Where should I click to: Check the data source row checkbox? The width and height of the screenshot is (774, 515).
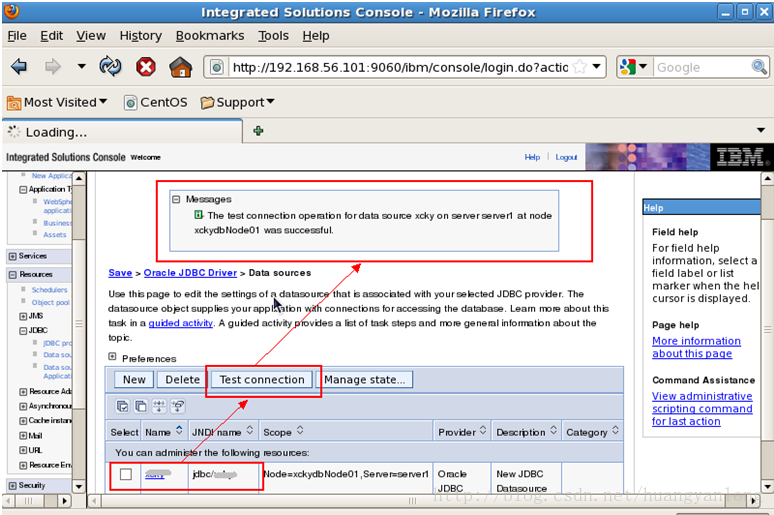[126, 474]
